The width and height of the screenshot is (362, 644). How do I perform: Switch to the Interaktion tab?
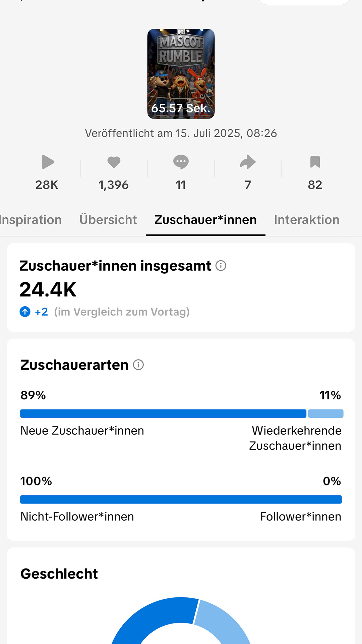pyautogui.click(x=307, y=220)
